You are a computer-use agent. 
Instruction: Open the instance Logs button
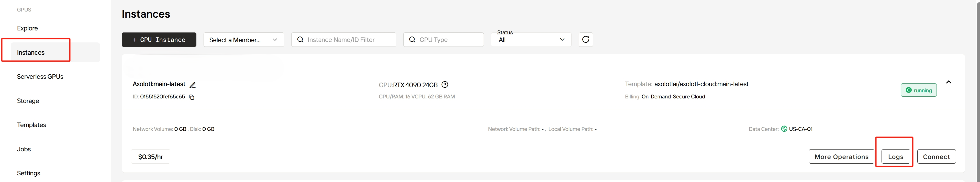895,156
